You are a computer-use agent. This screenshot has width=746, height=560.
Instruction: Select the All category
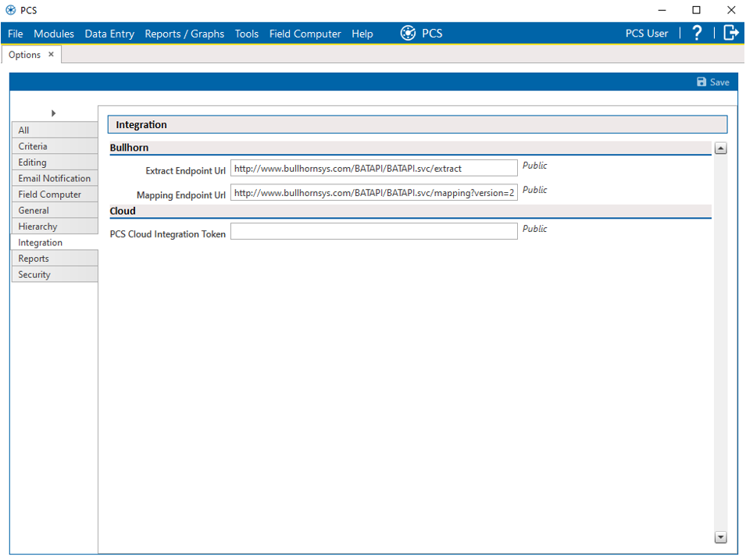pos(55,130)
